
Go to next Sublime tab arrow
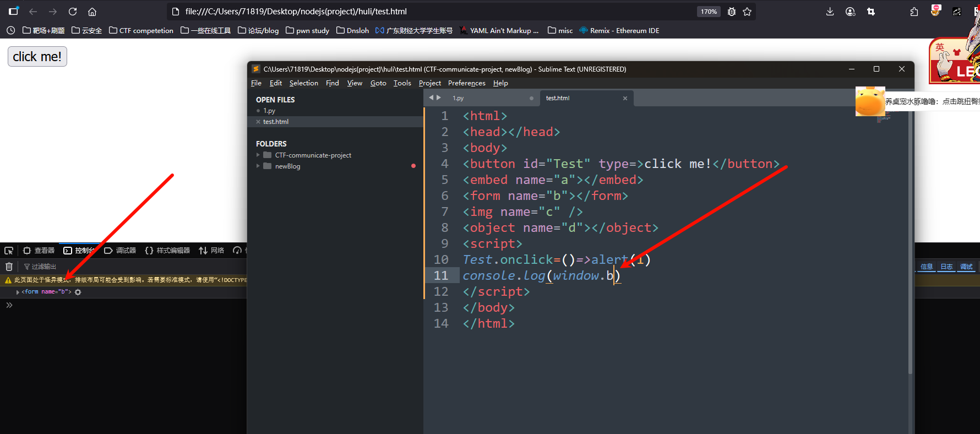point(439,97)
